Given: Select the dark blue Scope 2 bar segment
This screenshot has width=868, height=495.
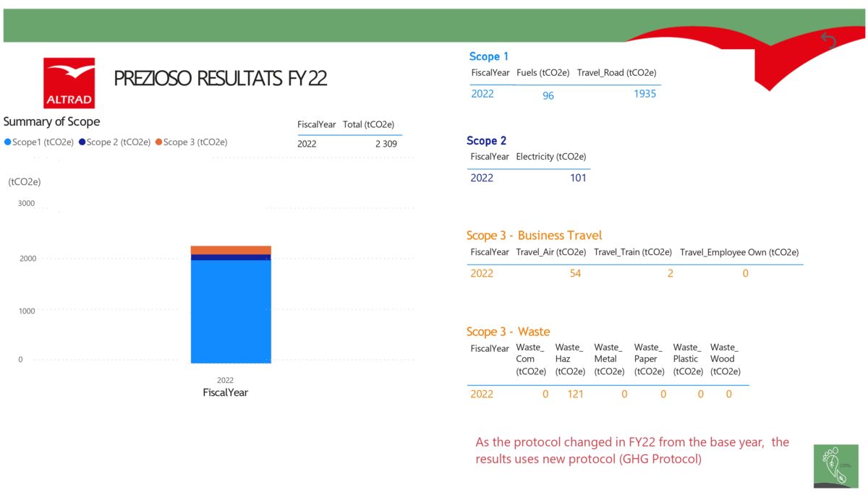Looking at the screenshot, I should (x=231, y=257).
